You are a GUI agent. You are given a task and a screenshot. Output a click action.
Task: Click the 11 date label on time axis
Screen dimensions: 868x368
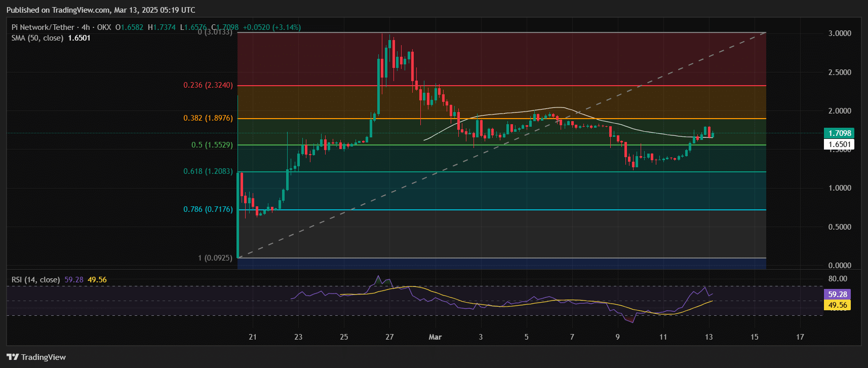pyautogui.click(x=663, y=337)
